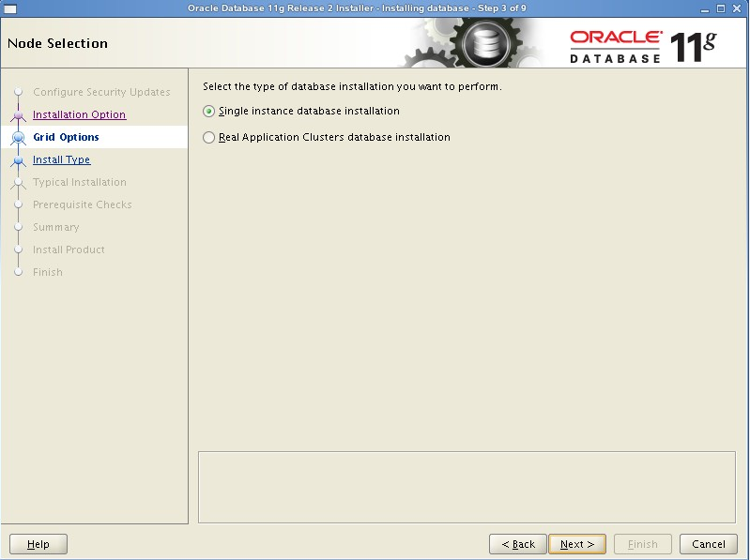Click the Oracle Database 11g logo
Viewport: 750px width, 560px height.
click(x=642, y=45)
